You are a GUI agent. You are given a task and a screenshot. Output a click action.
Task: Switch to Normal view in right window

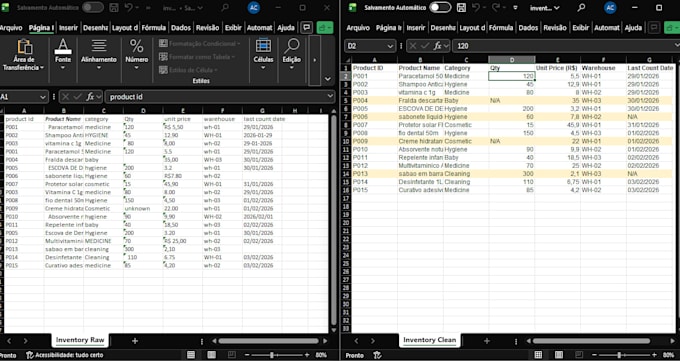click(x=538, y=355)
